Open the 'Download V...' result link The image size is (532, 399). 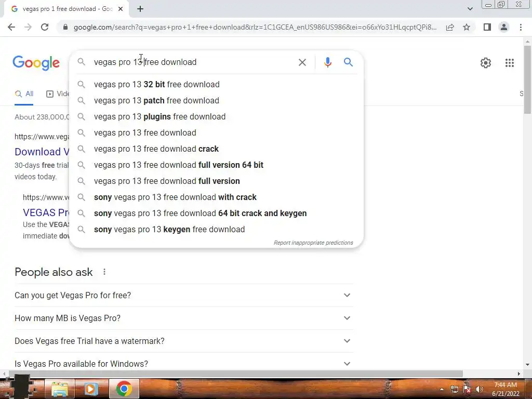tap(42, 152)
